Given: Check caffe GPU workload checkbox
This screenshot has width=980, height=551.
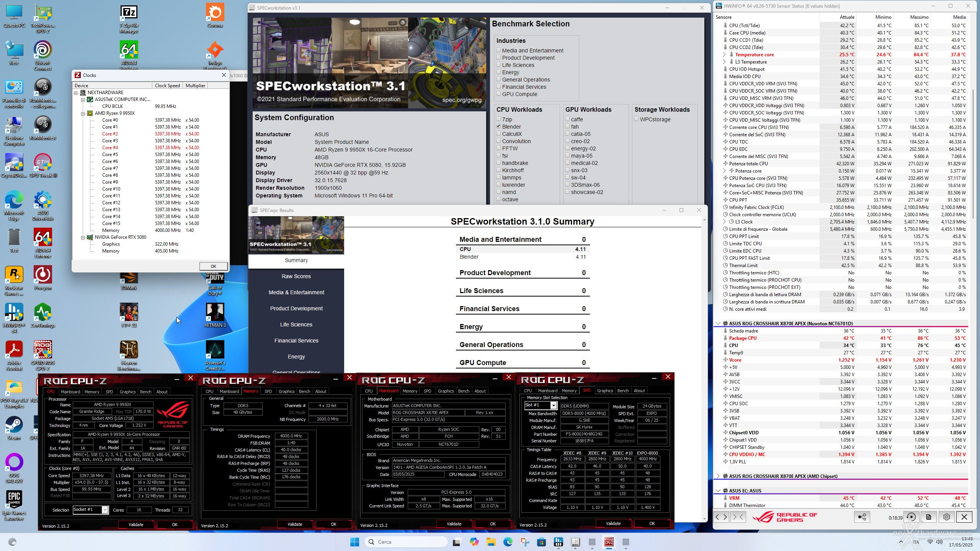Looking at the screenshot, I should coord(567,119).
